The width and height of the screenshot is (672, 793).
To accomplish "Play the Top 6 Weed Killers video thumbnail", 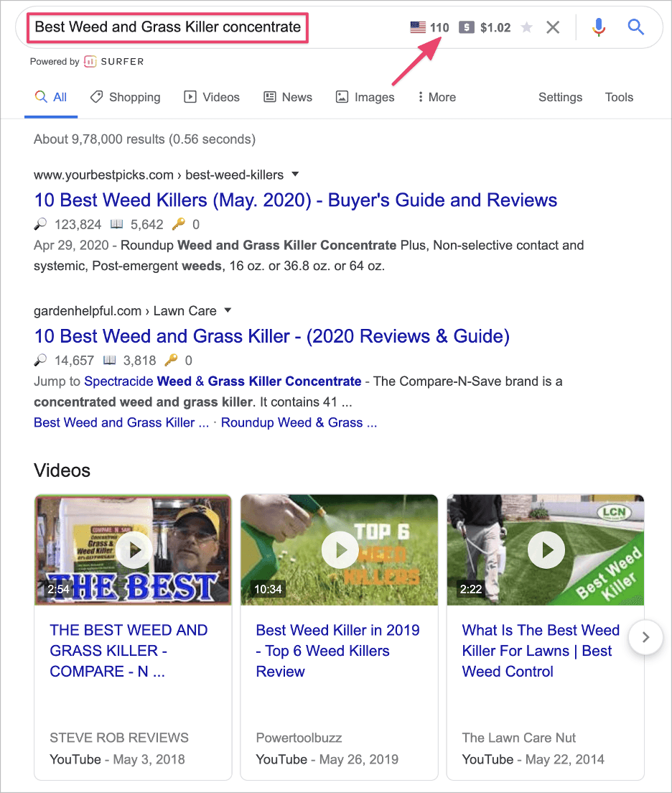I will (x=340, y=549).
